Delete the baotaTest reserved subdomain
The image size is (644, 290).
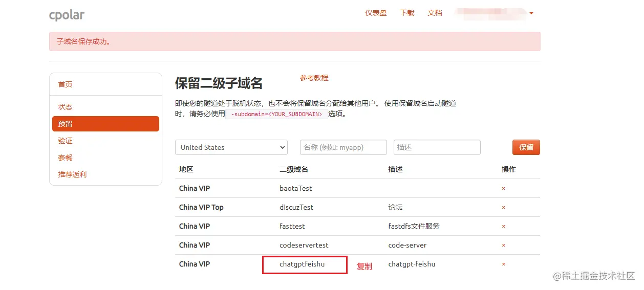pyautogui.click(x=503, y=189)
